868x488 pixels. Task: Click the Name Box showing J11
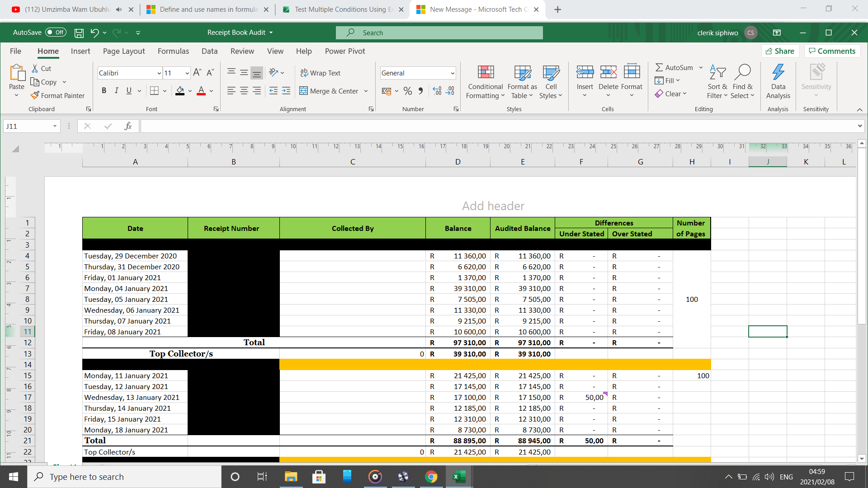(x=27, y=126)
